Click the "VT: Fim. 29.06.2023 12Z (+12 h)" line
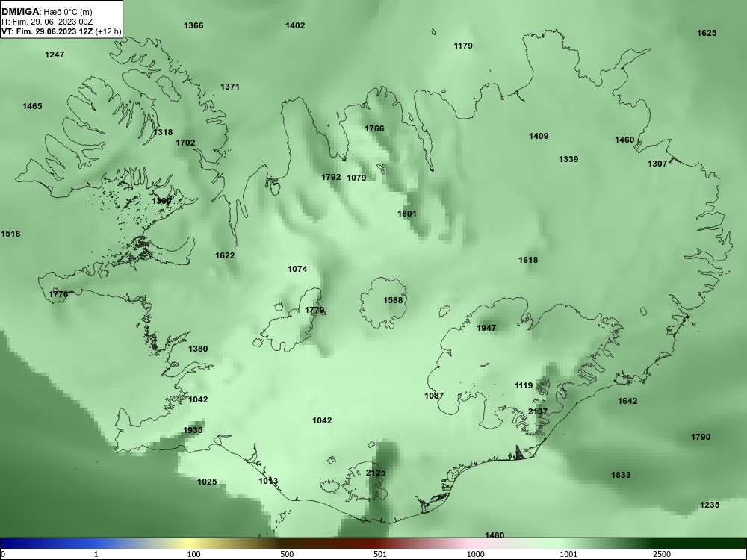Image resolution: width=747 pixels, height=560 pixels. (61, 32)
